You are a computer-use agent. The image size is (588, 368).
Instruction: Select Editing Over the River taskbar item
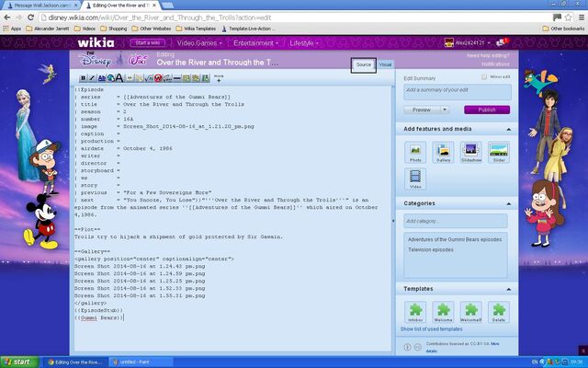pos(75,362)
